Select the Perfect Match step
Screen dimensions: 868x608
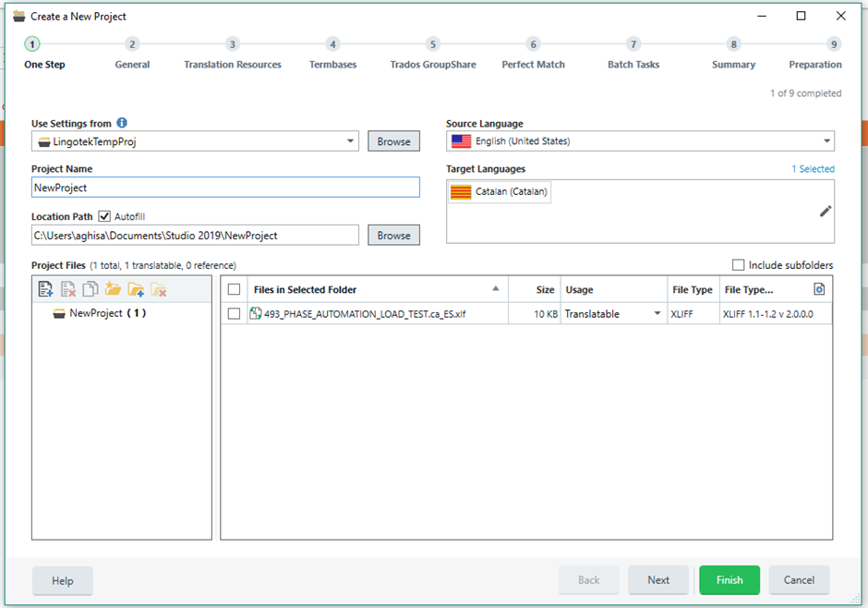coord(533,54)
